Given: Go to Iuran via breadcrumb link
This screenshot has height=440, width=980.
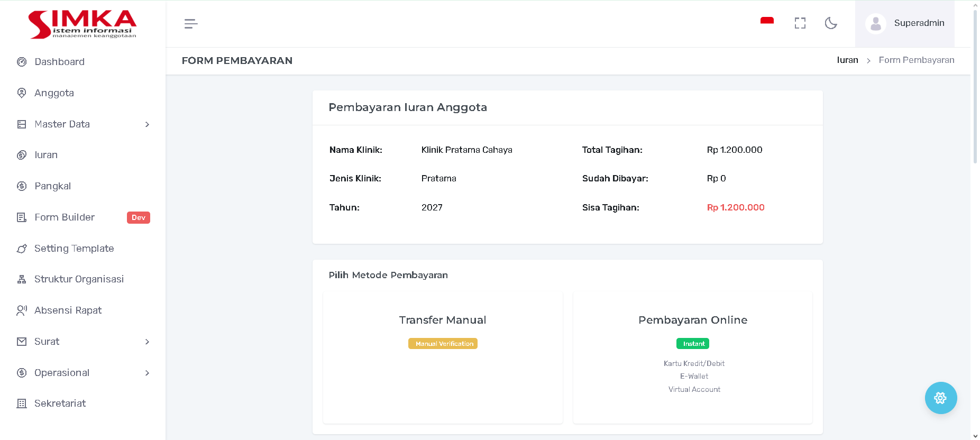Looking at the screenshot, I should (847, 60).
